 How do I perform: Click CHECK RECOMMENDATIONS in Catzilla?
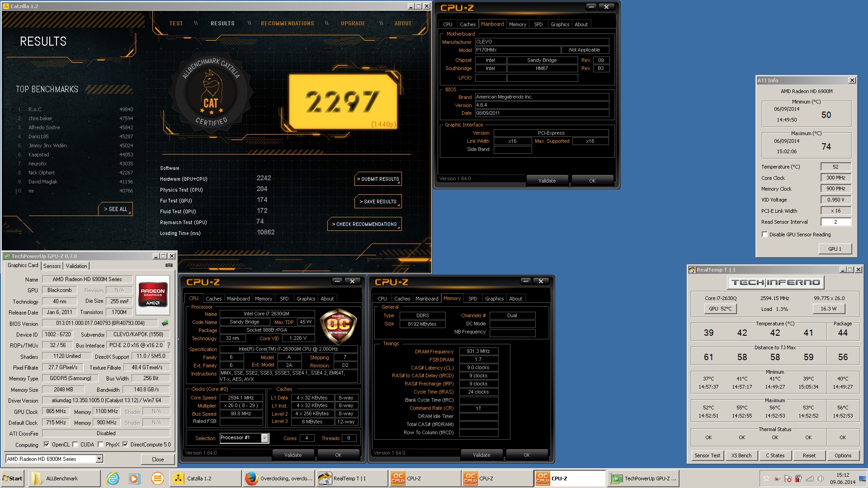pyautogui.click(x=364, y=224)
